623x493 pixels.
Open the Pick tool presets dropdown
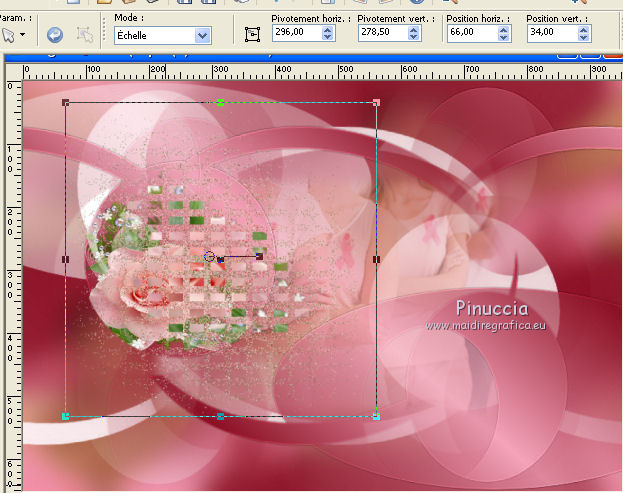click(23, 35)
